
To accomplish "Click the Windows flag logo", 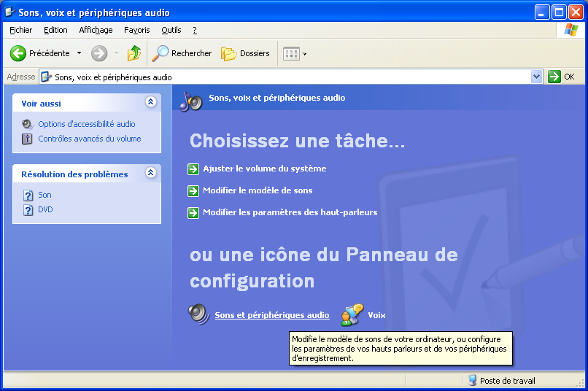I will tap(570, 30).
